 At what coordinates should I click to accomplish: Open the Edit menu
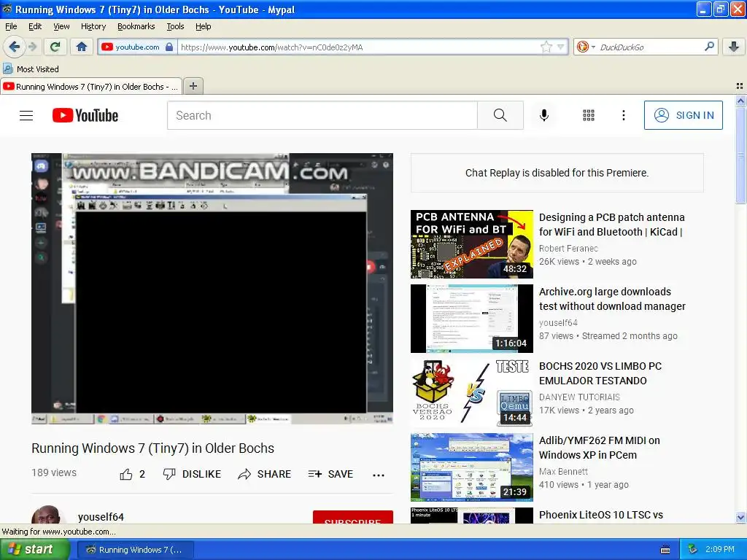tap(35, 26)
